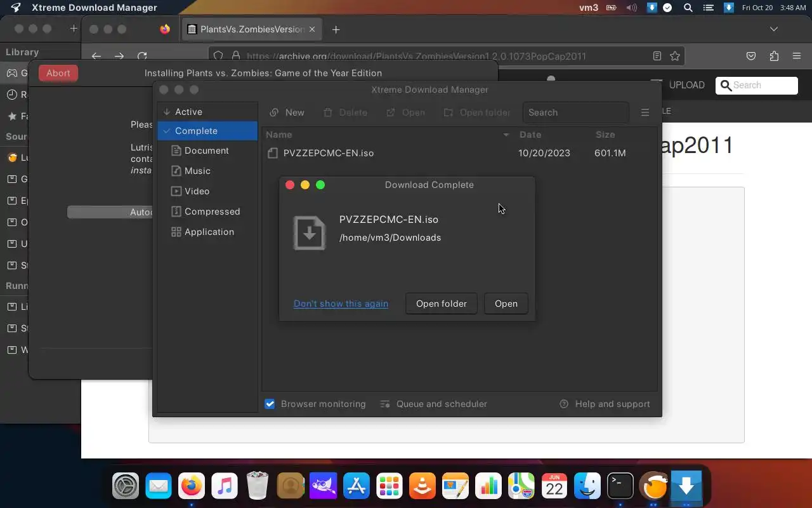812x508 pixels.
Task: Bookmark this page with the star
Action: click(675, 56)
